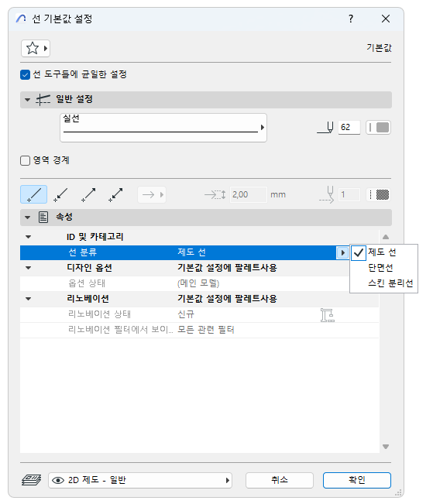Click the 신규 renovation status value
433x504 pixels.
[186, 314]
